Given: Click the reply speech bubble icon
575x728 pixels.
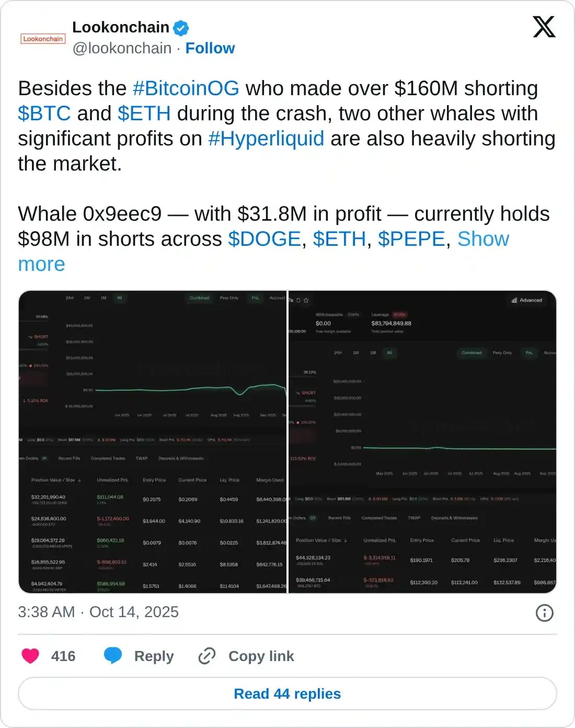Looking at the screenshot, I should 113,656.
